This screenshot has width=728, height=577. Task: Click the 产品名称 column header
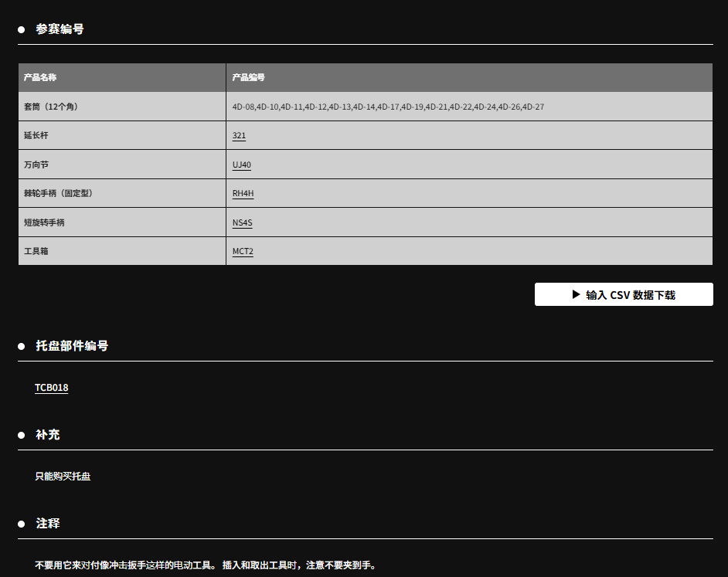(40, 78)
